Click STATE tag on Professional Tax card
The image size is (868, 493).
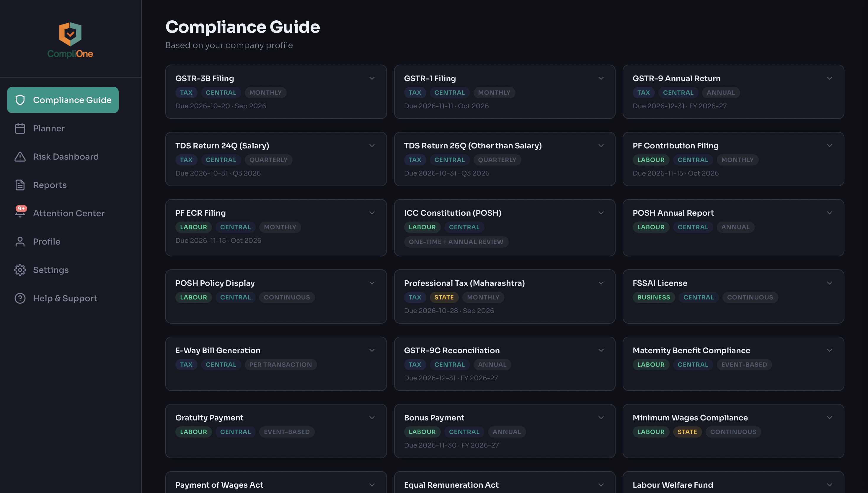coord(444,297)
